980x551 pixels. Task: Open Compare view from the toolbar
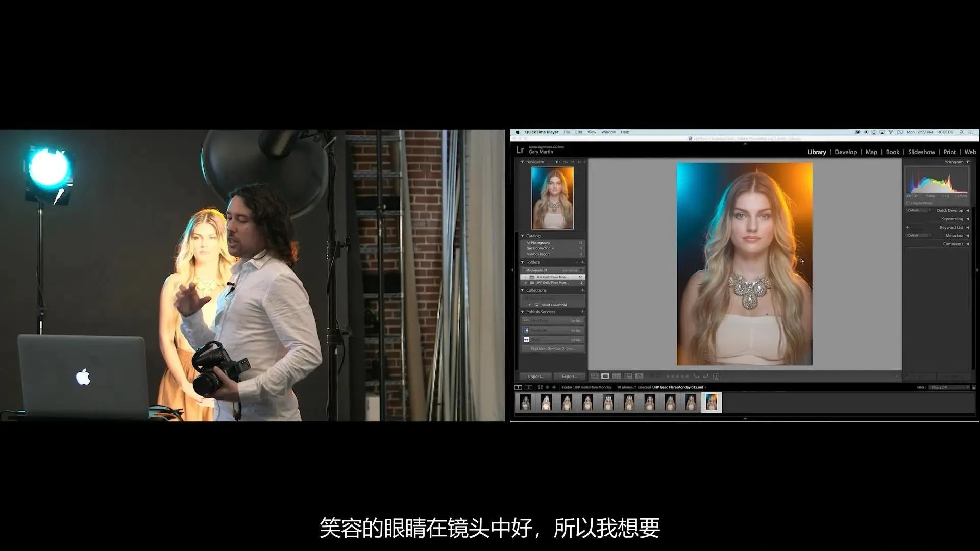617,377
